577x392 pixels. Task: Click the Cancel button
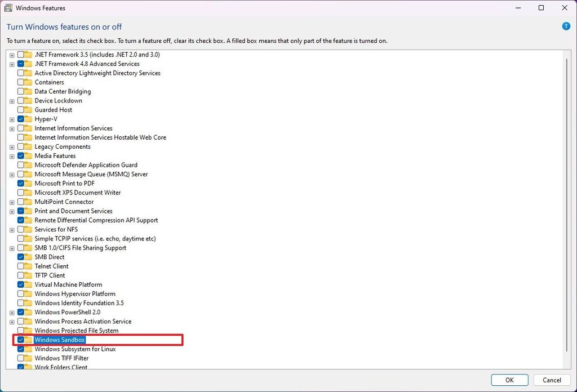click(552, 380)
